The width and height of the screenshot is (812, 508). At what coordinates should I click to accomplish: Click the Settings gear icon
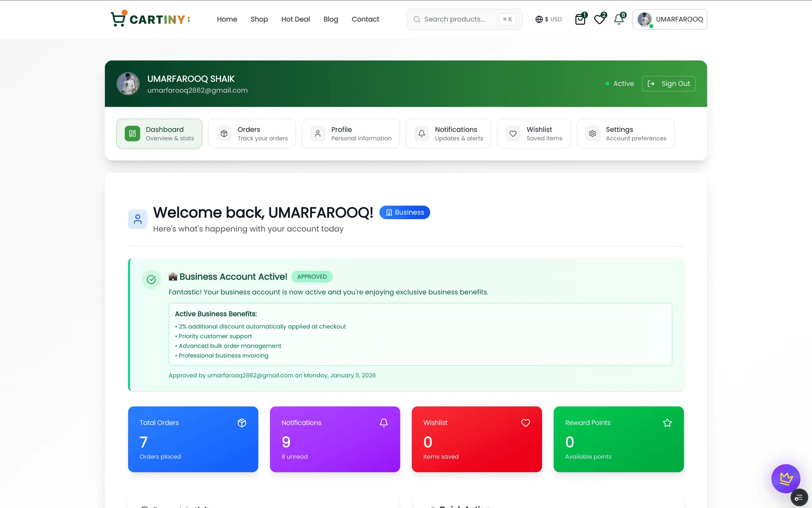pyautogui.click(x=592, y=134)
